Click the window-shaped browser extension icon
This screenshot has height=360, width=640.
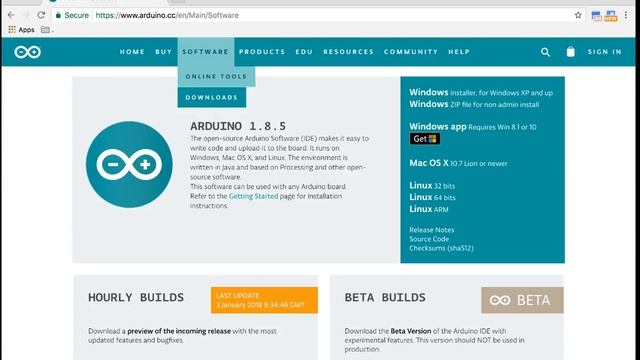point(596,16)
